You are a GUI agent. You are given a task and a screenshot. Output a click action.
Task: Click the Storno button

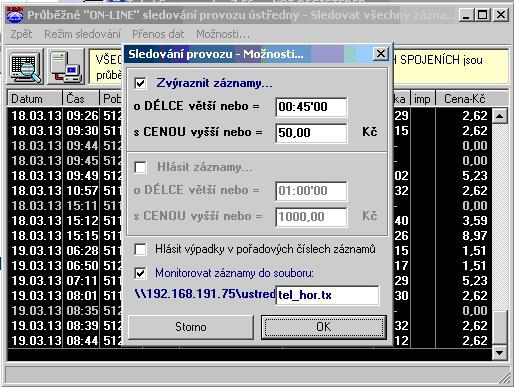pyautogui.click(x=191, y=327)
